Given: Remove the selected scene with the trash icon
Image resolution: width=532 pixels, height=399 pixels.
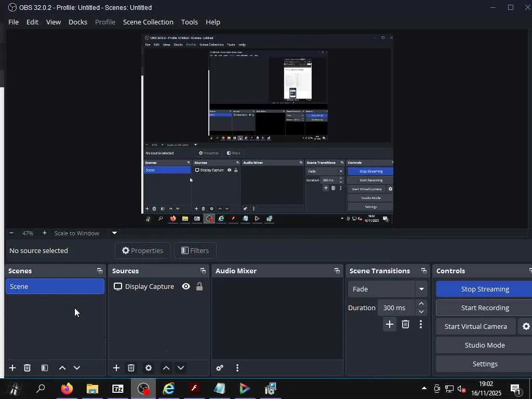Looking at the screenshot, I should tap(28, 368).
